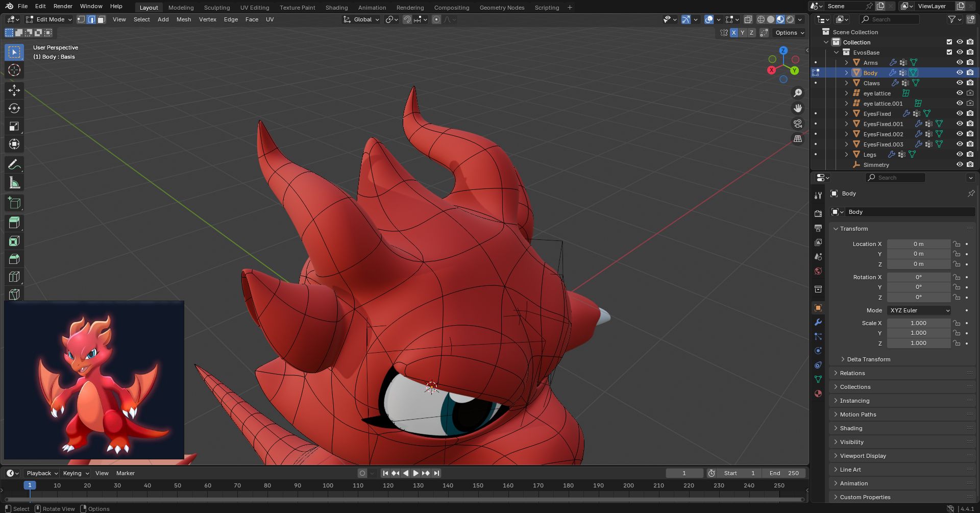The width and height of the screenshot is (980, 513).
Task: Click the Rotation X value field
Action: point(919,277)
